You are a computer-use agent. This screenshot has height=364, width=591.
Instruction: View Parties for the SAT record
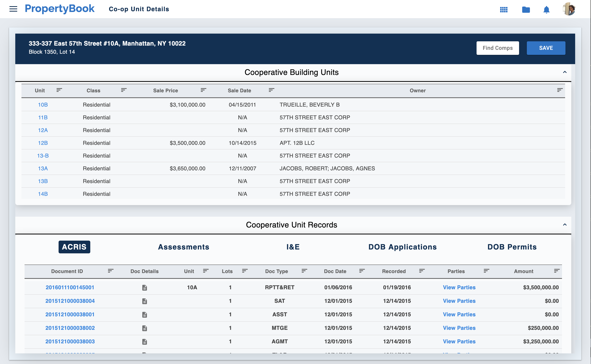459,301
